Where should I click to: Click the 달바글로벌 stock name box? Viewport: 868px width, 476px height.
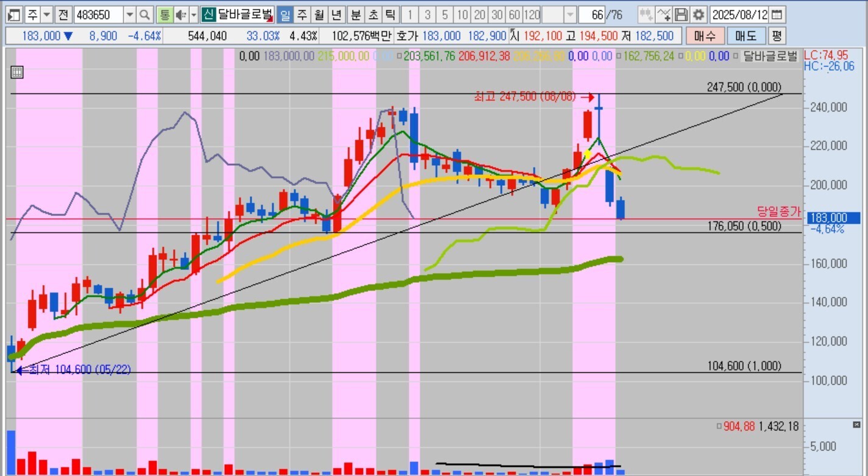coord(245,15)
